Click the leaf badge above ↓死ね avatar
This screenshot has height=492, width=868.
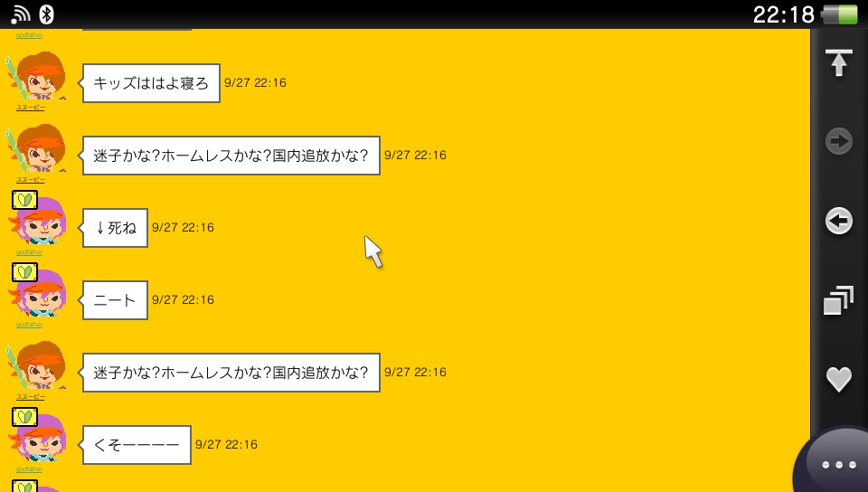click(x=24, y=200)
